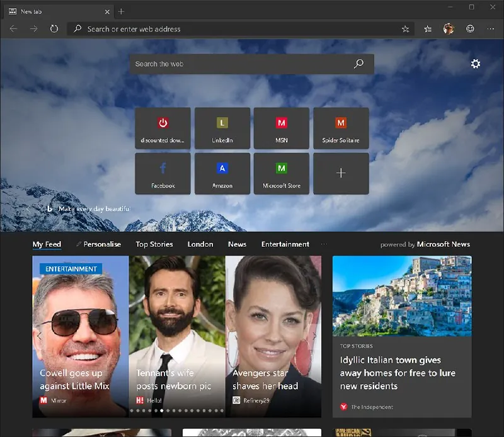
Task: Click the ENTERTAINMENT label on carousel
Action: point(71,269)
